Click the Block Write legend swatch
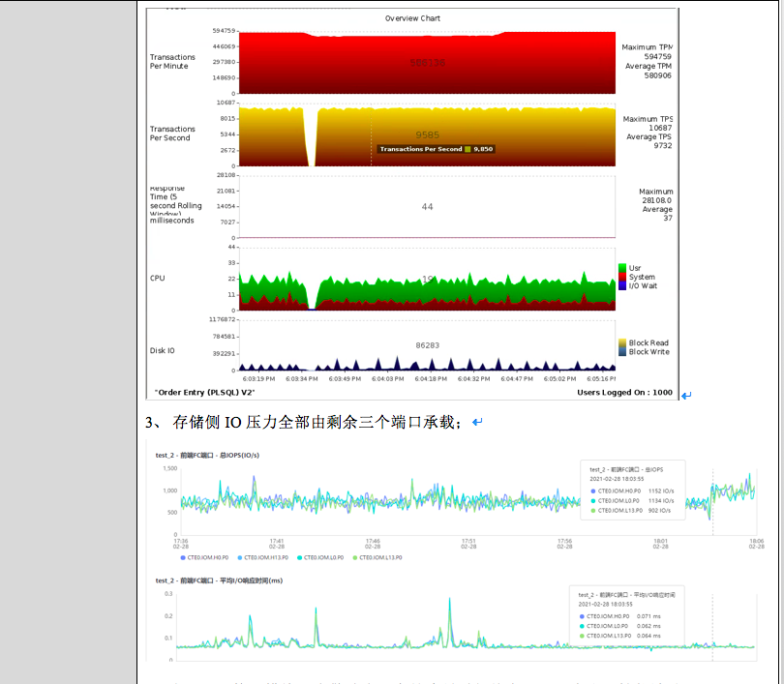This screenshot has height=684, width=784. (622, 352)
